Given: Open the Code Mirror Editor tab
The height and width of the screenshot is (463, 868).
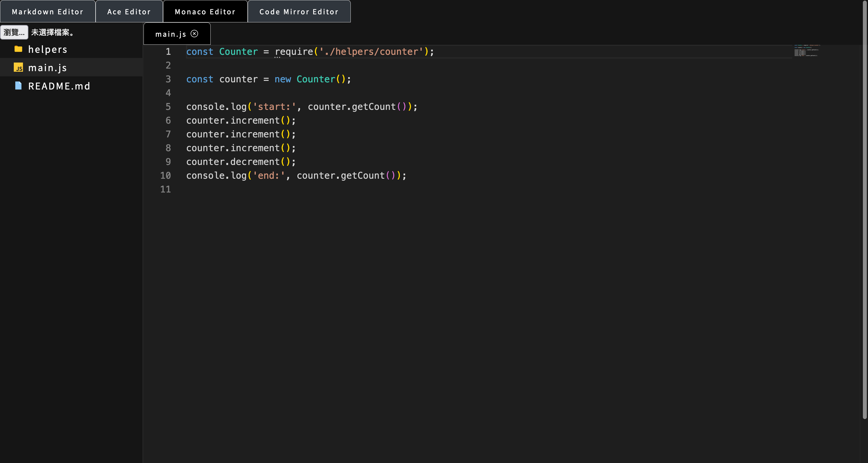Looking at the screenshot, I should point(299,12).
